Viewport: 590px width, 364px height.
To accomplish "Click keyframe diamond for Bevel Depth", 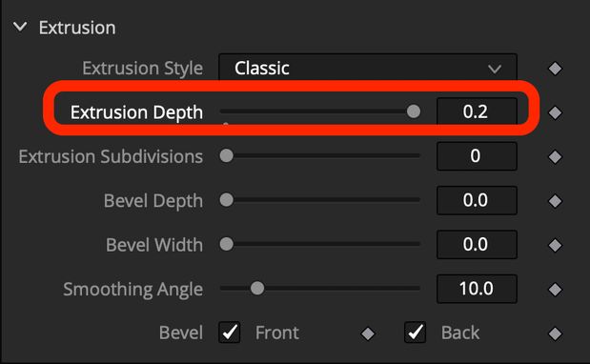I will (x=555, y=201).
